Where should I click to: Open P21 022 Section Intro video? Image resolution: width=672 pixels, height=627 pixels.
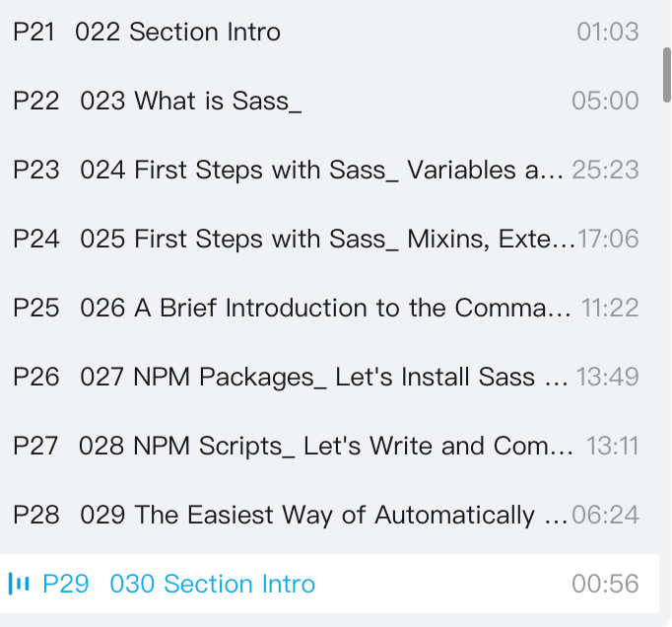click(177, 32)
